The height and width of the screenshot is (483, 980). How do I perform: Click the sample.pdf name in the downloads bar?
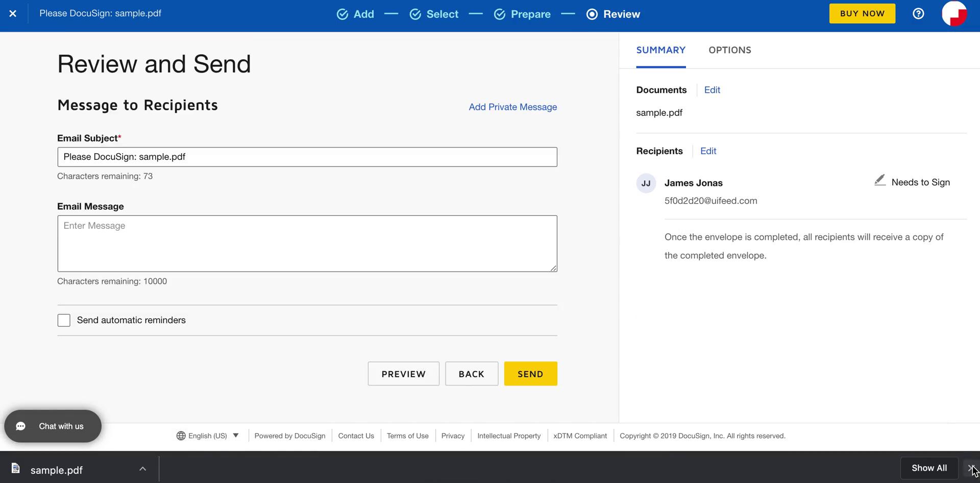coord(57,470)
